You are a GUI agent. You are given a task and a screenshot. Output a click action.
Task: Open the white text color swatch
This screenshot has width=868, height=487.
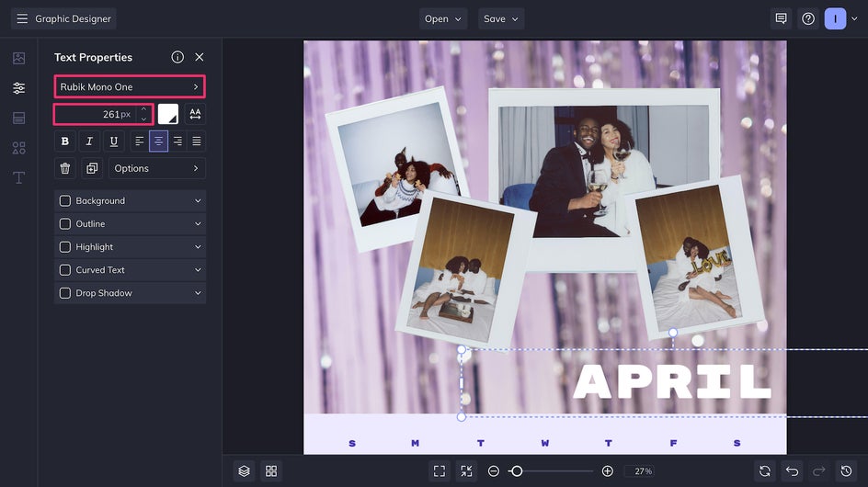pyautogui.click(x=168, y=114)
